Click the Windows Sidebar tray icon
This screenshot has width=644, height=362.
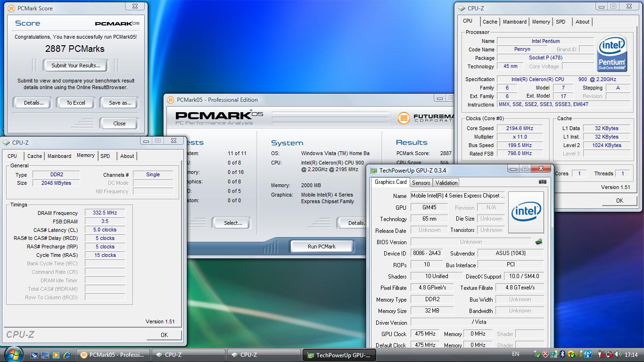coord(553,354)
